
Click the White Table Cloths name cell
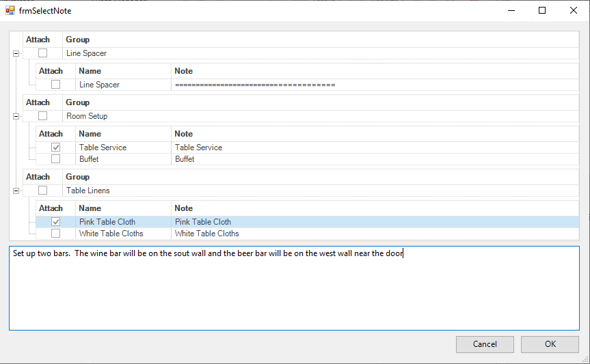pos(124,234)
